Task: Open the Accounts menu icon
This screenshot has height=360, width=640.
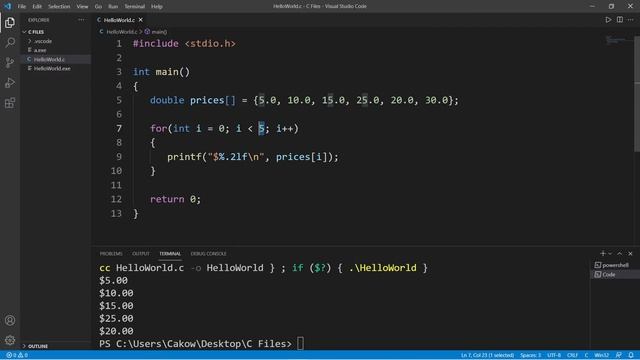Action: point(10,320)
